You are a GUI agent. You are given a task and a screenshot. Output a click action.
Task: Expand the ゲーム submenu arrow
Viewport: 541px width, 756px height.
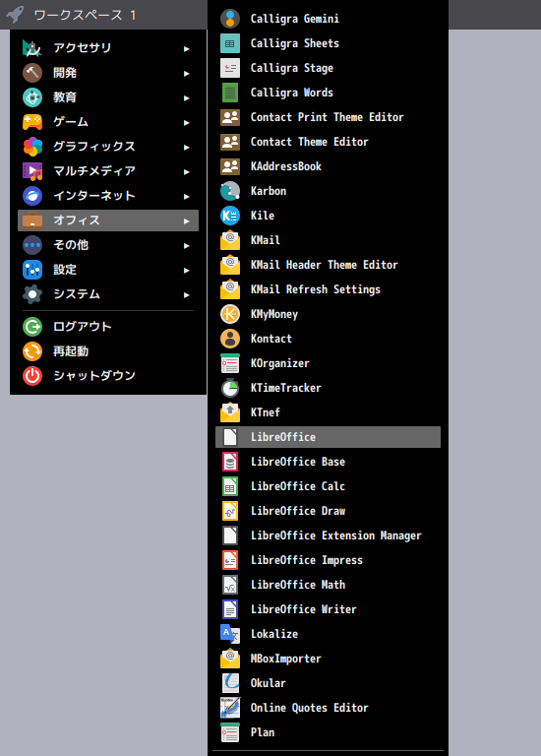(187, 122)
